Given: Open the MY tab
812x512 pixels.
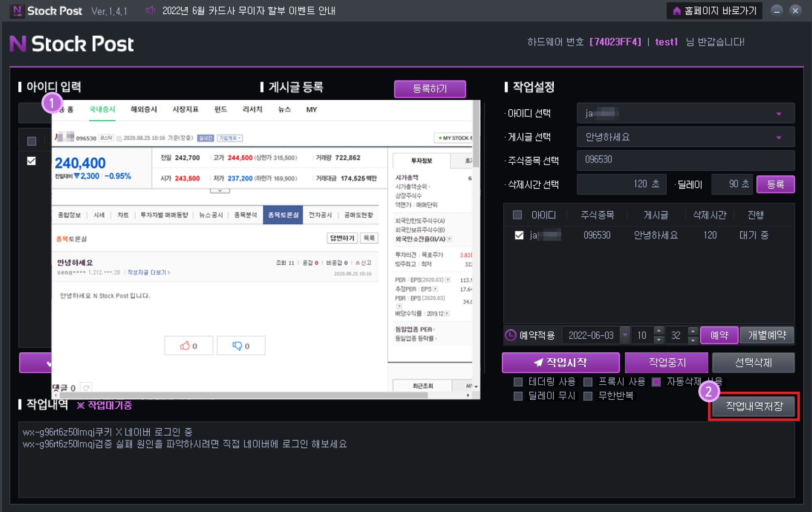Looking at the screenshot, I should point(311,109).
